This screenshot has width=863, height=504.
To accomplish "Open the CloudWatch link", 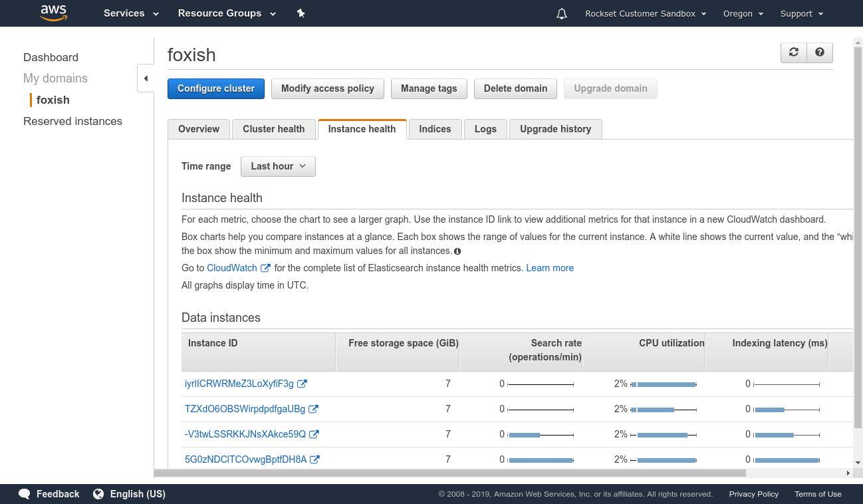I will 232,268.
